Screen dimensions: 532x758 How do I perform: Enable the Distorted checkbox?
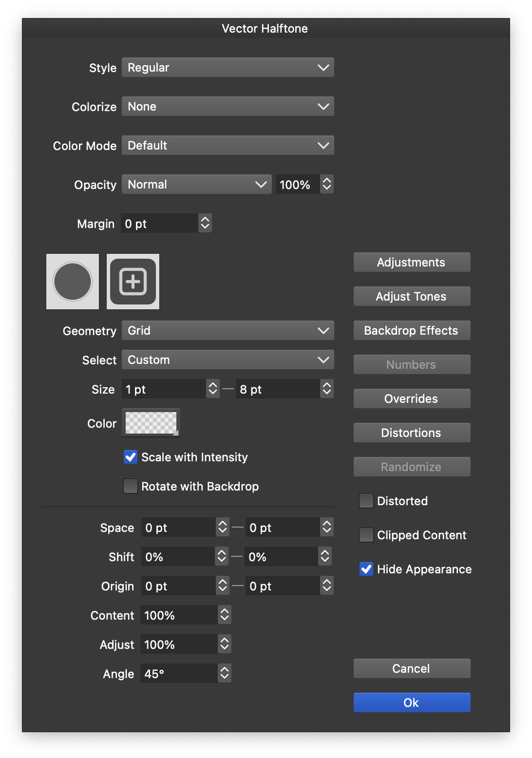tap(366, 501)
